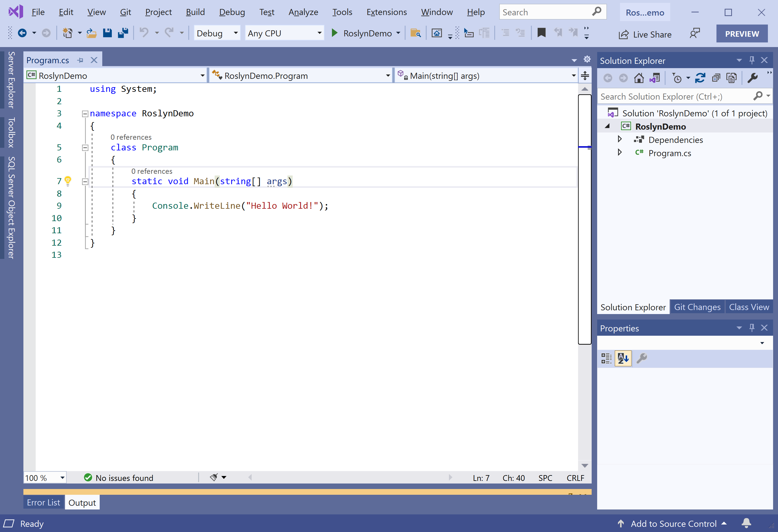Toggle pin on Program.cs tab
The height and width of the screenshot is (532, 778).
pyautogui.click(x=80, y=60)
